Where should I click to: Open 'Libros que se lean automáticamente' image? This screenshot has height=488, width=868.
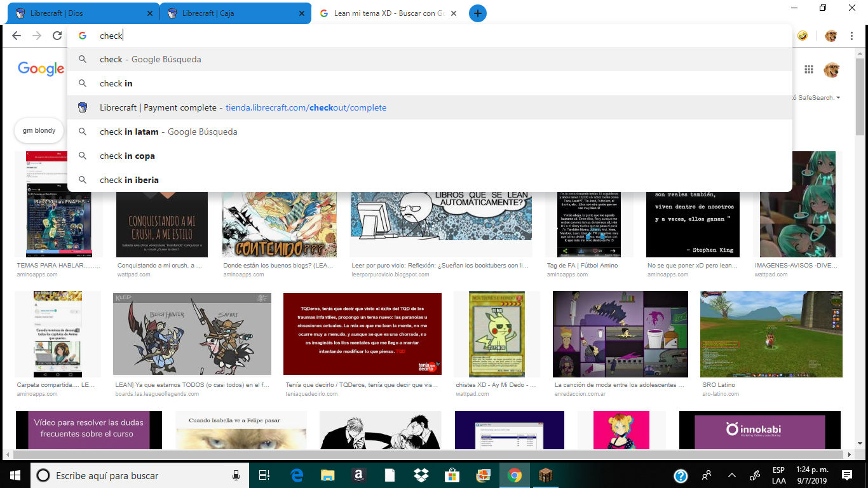click(x=441, y=224)
